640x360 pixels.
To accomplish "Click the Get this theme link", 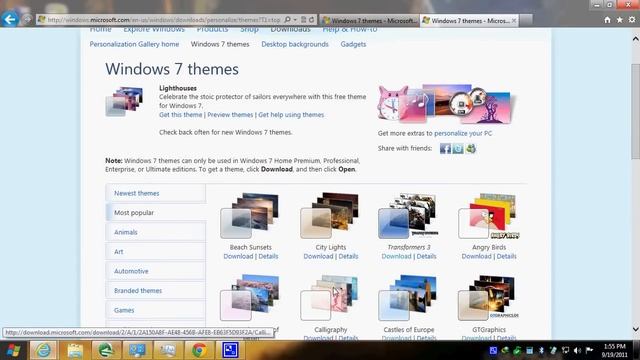I will [x=180, y=115].
